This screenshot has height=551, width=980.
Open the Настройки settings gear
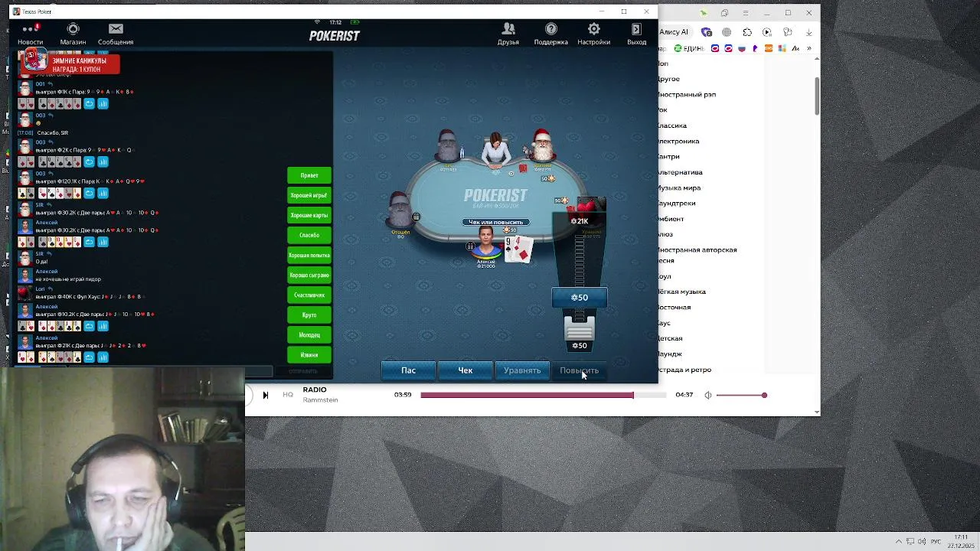point(594,34)
